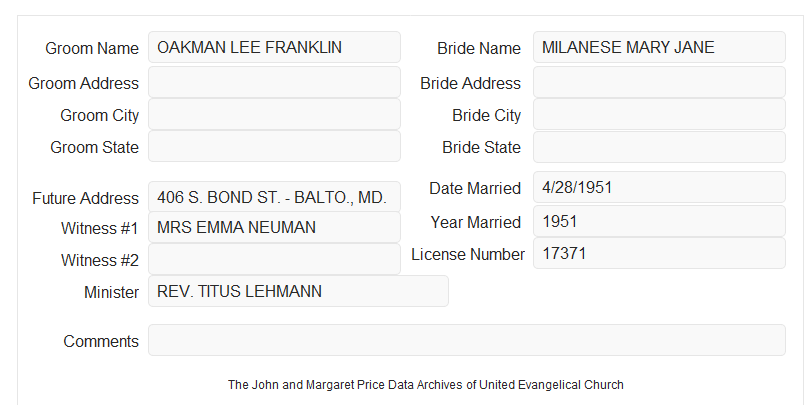Focus the Groom State field
Image resolution: width=805 pixels, height=405 pixels.
pos(274,146)
